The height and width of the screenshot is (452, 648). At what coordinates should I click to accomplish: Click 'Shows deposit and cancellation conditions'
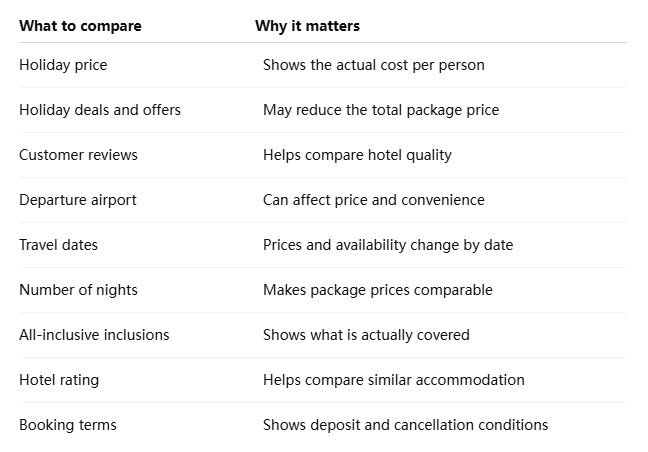click(405, 425)
